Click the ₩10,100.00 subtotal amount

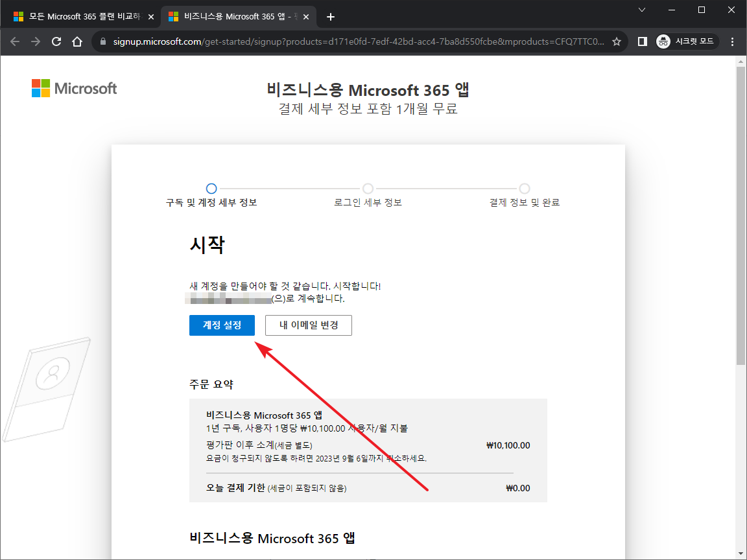coord(508,445)
